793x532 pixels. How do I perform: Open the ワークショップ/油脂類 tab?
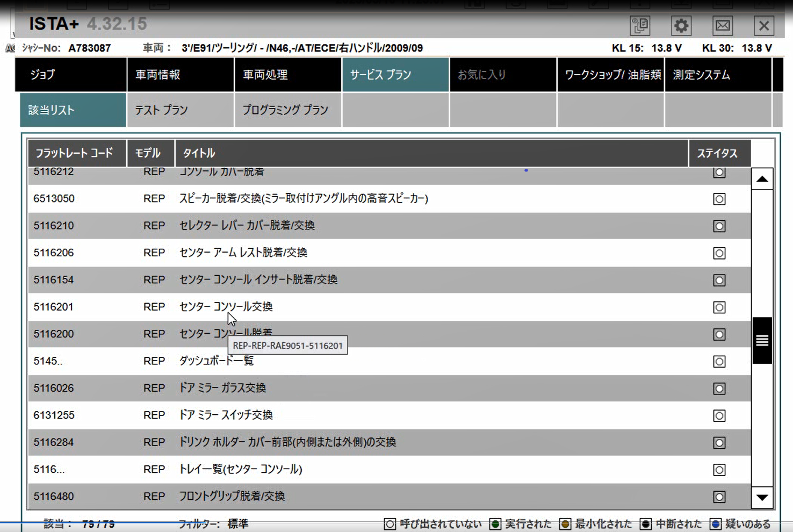611,75
